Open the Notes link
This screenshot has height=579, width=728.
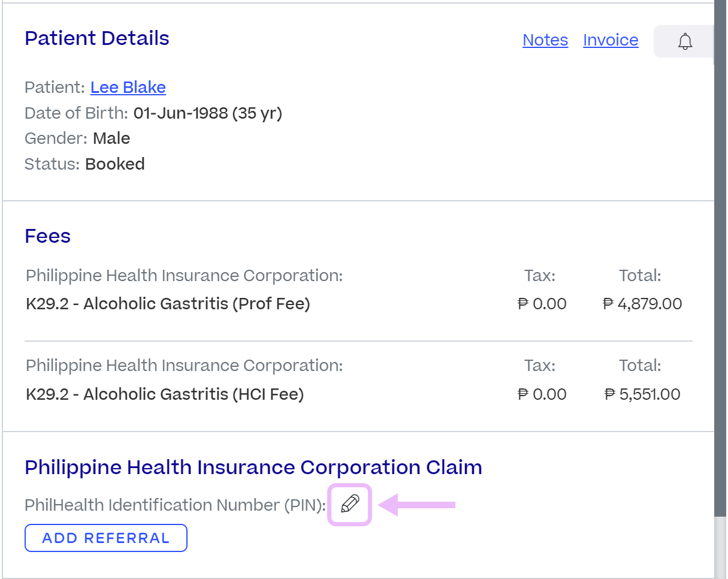point(545,40)
